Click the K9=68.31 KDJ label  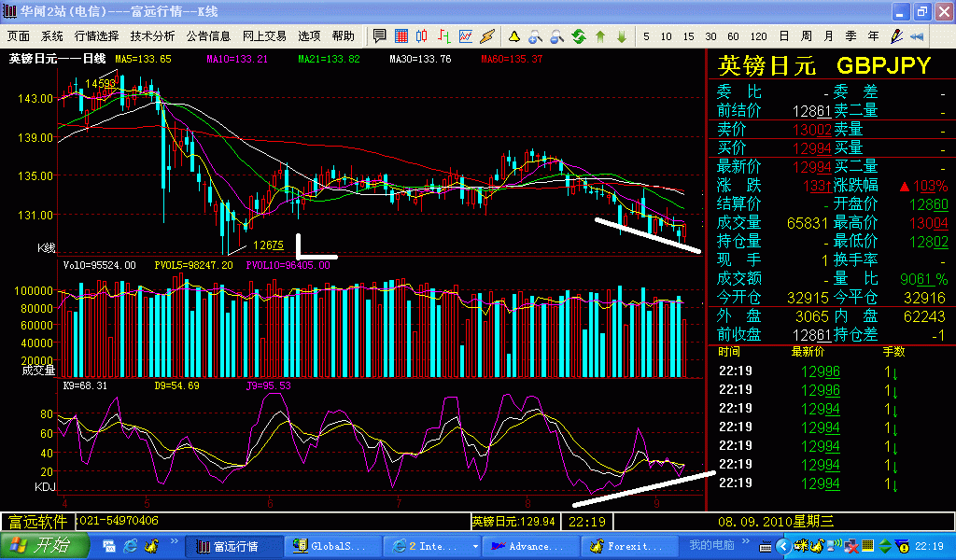(x=85, y=385)
